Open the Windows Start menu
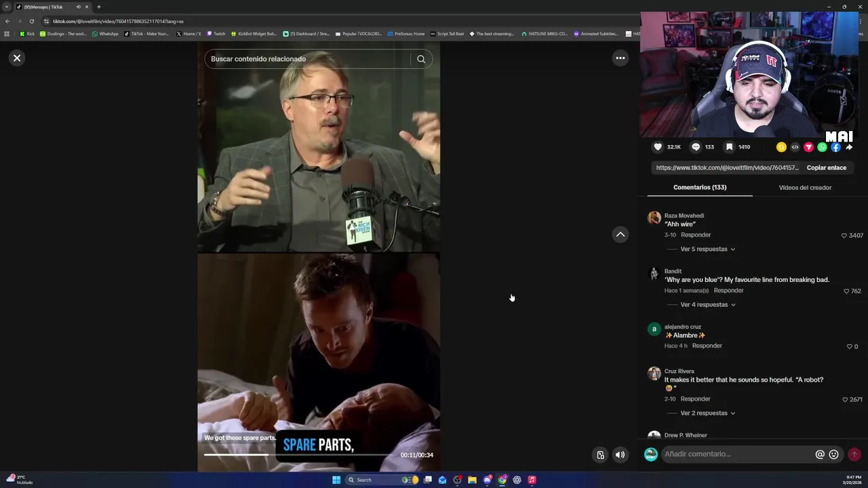 pos(336,480)
